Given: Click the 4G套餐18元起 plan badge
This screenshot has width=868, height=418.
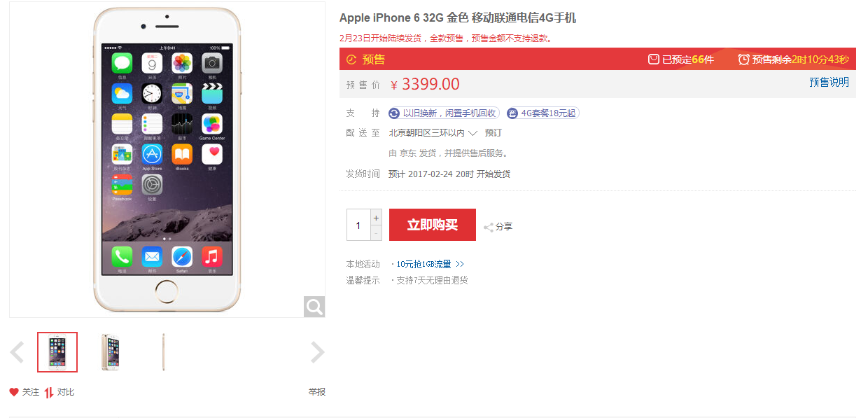Looking at the screenshot, I should click(543, 113).
